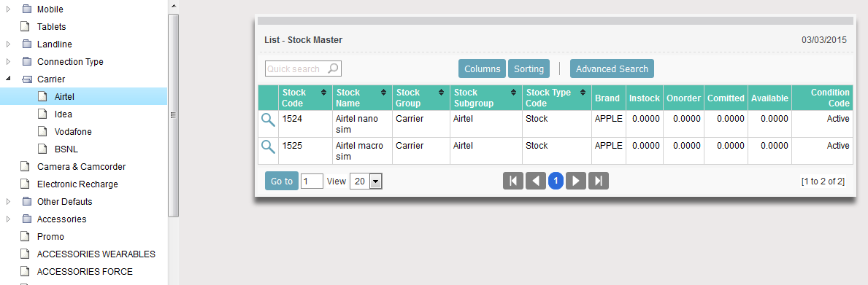Select Idea carrier tree item
Image resolution: width=868 pixels, height=285 pixels.
[63, 114]
